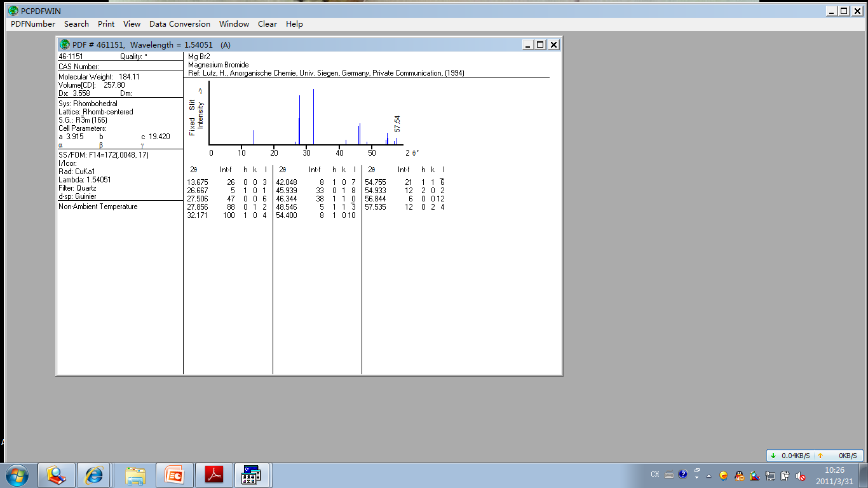Open the View menu
This screenshot has width=868, height=488.
coord(132,24)
